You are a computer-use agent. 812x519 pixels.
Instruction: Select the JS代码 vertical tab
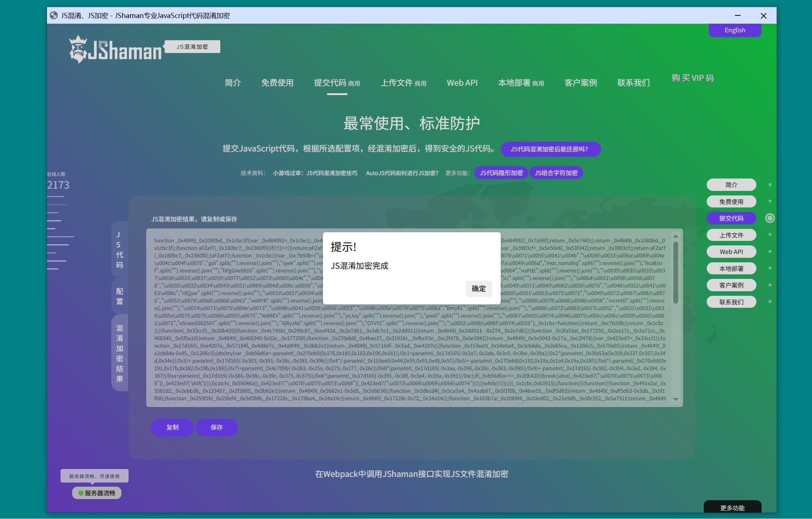click(x=120, y=250)
